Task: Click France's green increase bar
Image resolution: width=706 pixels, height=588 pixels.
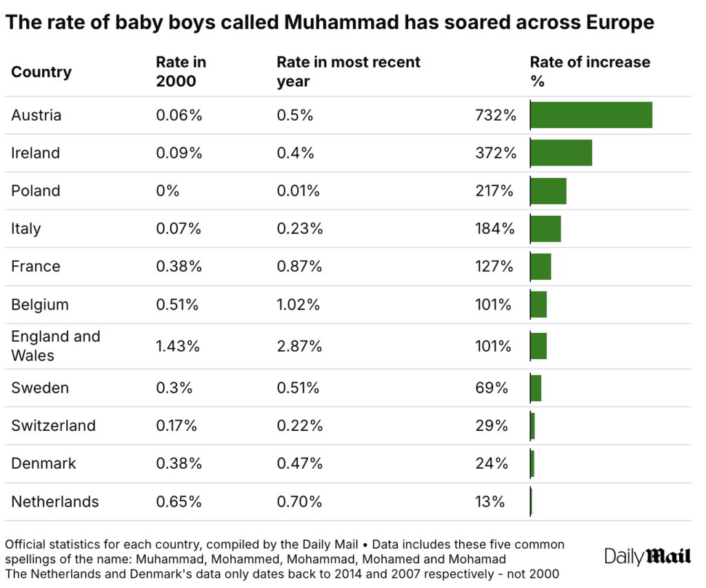Action: [x=541, y=267]
